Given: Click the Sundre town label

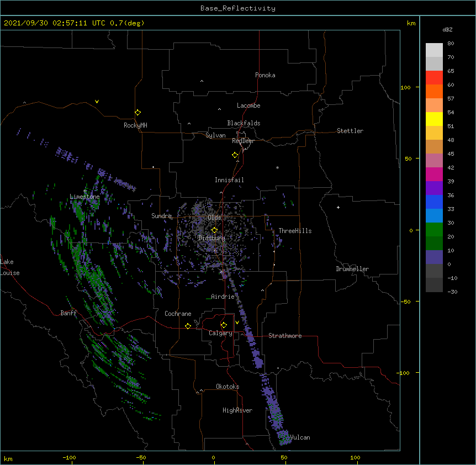Looking at the screenshot, I should (161, 216).
